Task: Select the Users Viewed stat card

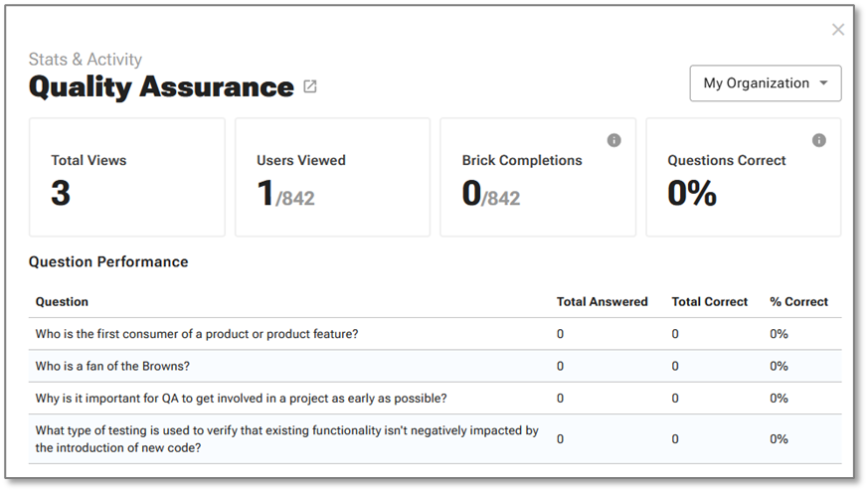Action: click(332, 178)
